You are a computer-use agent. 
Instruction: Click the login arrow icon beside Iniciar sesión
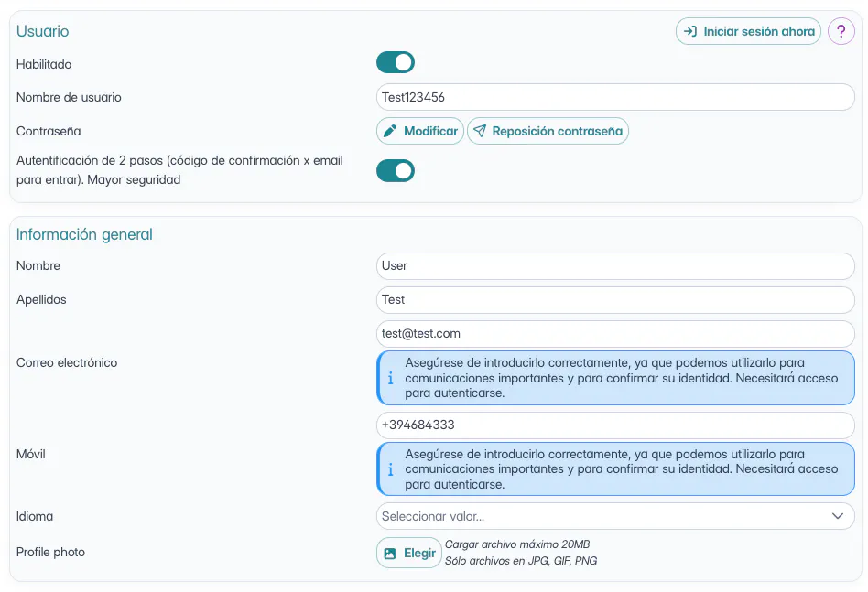pyautogui.click(x=690, y=31)
